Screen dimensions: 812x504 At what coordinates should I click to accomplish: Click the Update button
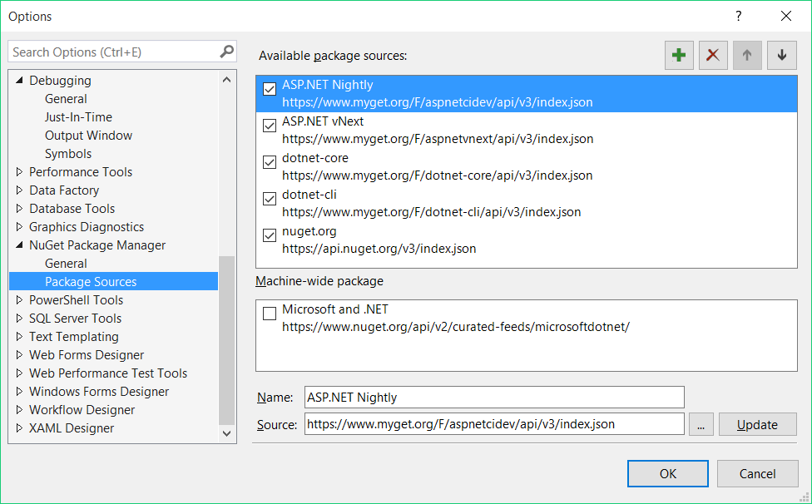[758, 424]
